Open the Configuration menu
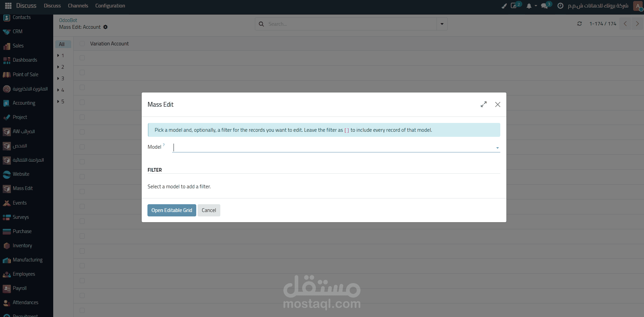 110,6
